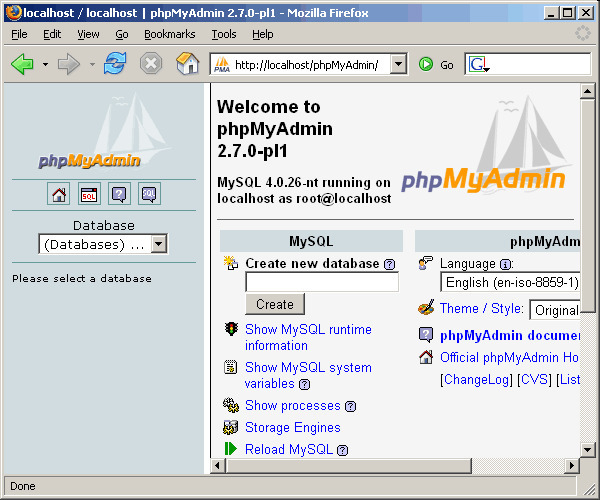Open the address bar URL history dropdown

click(x=398, y=64)
